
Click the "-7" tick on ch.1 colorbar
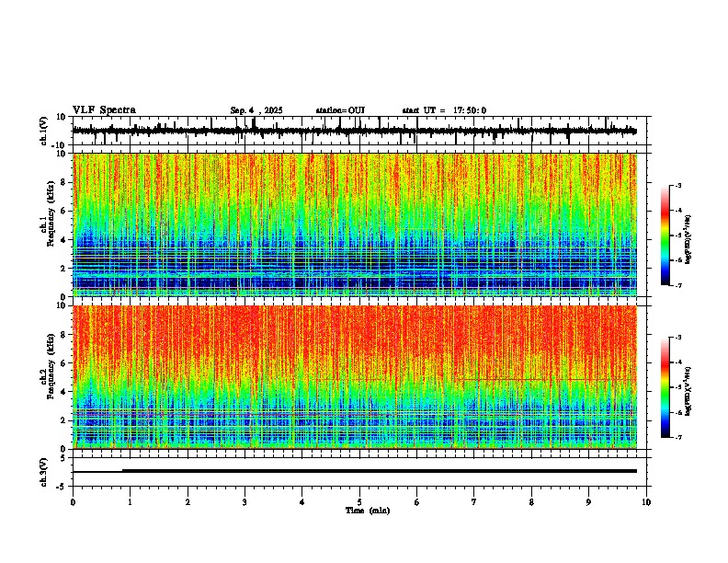(x=677, y=285)
